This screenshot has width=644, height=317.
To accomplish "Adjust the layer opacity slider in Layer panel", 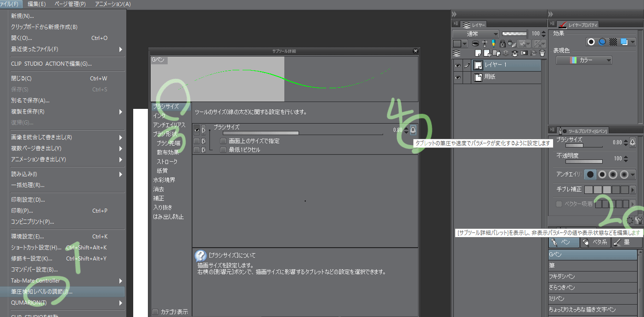I will [x=514, y=34].
